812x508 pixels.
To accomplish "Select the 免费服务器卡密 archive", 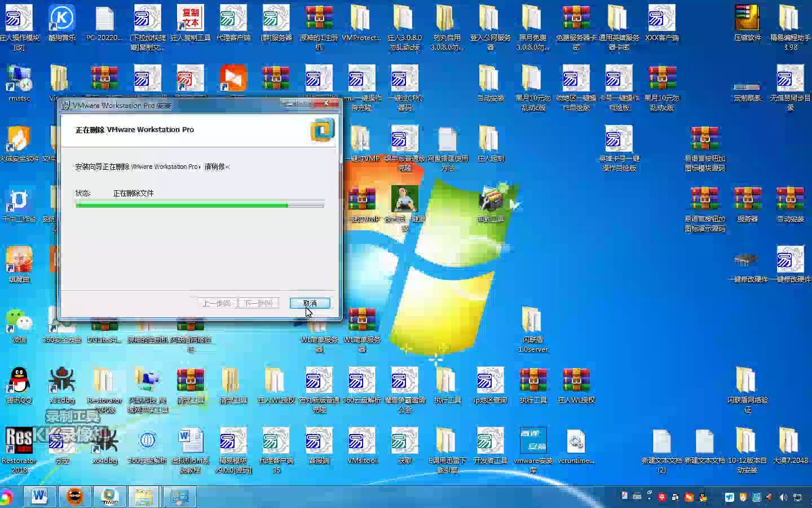I will coord(576,28).
